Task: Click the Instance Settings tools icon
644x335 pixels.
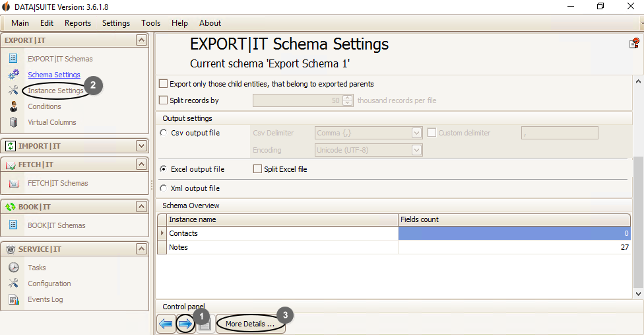Action: point(14,90)
